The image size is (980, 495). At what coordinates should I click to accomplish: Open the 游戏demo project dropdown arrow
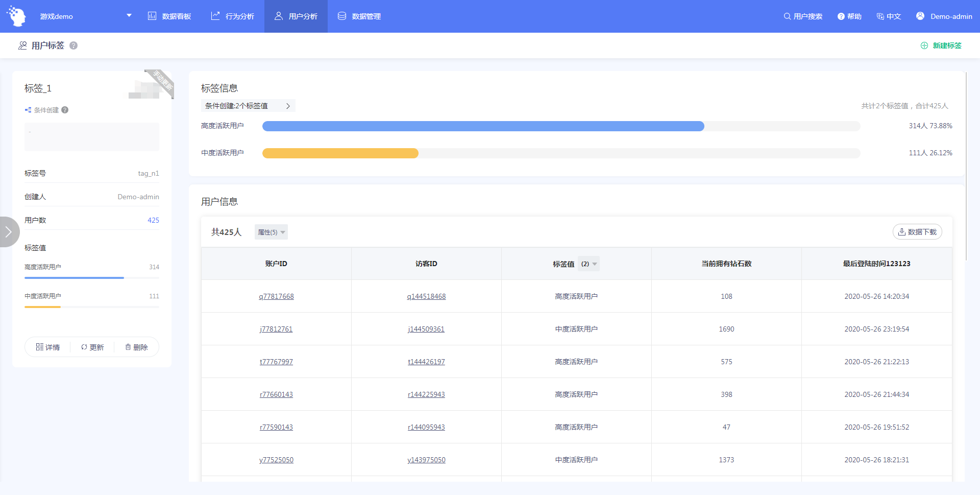pyautogui.click(x=129, y=16)
